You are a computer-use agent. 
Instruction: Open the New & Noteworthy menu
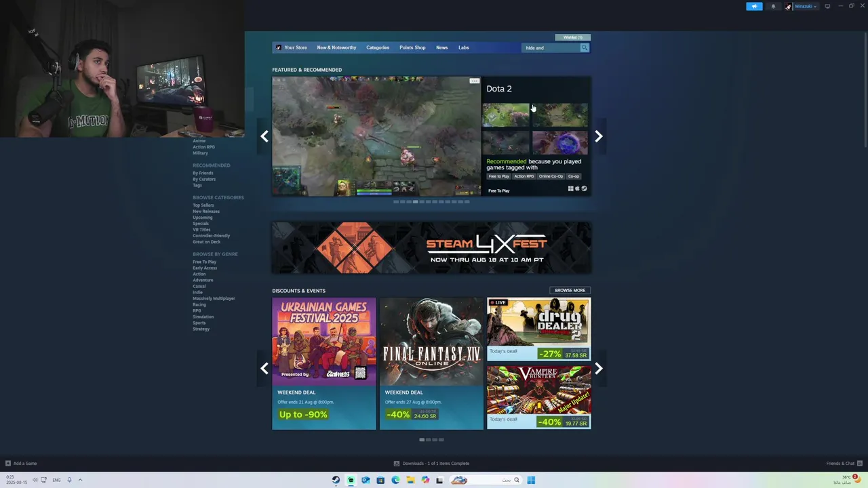click(x=336, y=47)
